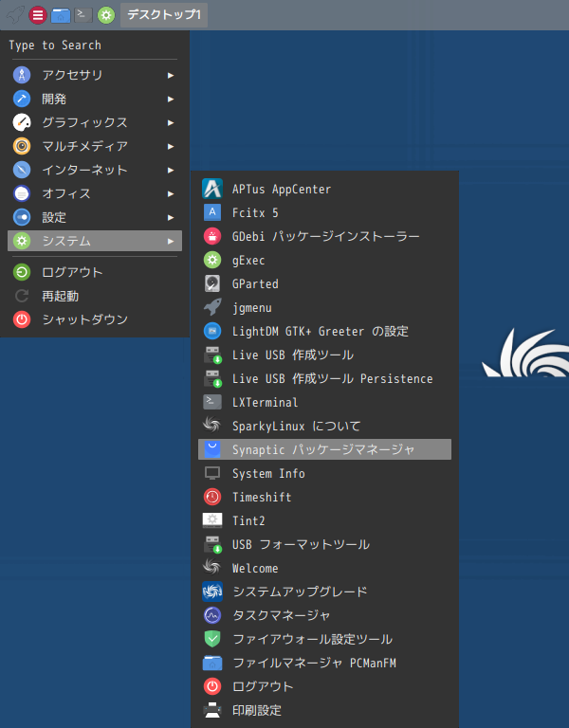
Task: Click the icon beside Live USB 作成ツール
Action: (212, 355)
